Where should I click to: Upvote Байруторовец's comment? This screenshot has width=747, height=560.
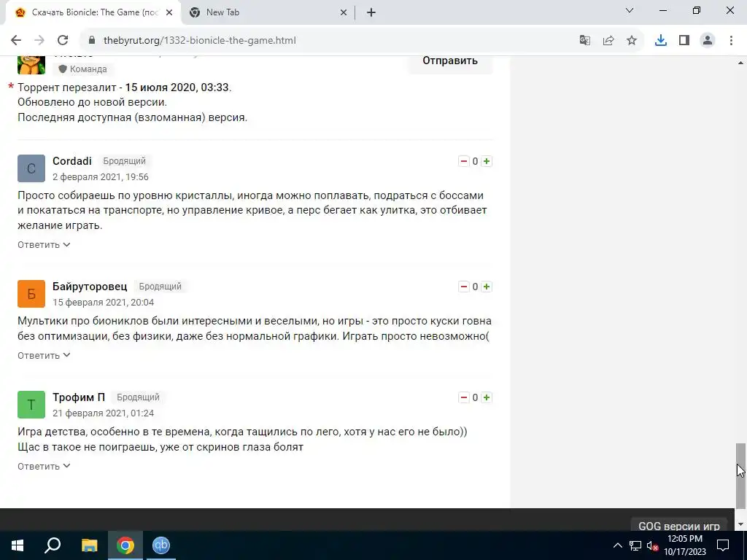tap(487, 287)
